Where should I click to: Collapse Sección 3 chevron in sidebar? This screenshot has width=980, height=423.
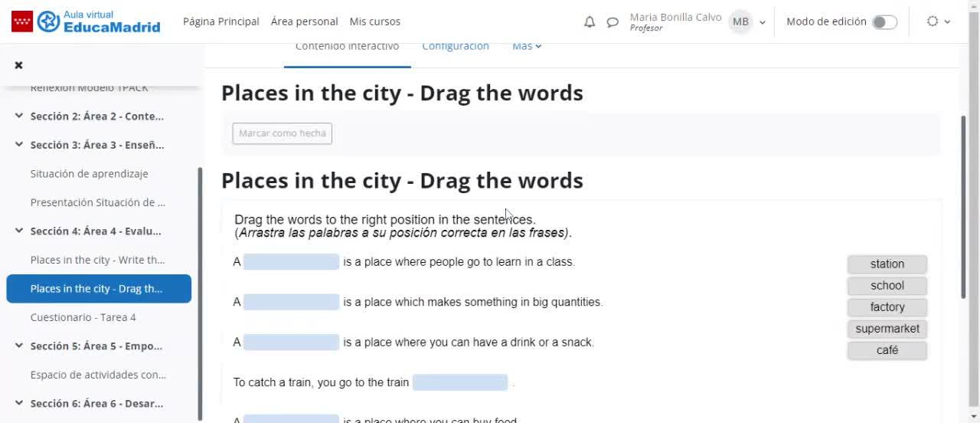(x=18, y=145)
